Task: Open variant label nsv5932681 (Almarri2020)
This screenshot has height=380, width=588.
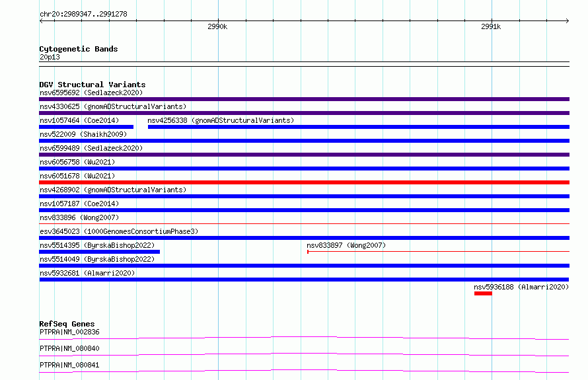Action: click(87, 273)
